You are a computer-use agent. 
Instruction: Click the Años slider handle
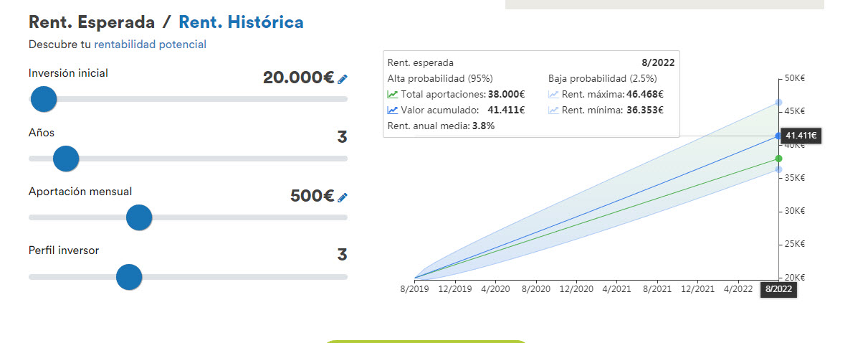point(66,159)
